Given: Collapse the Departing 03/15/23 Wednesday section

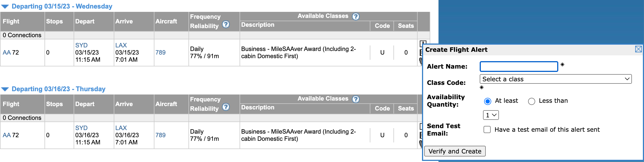Looking at the screenshot, I should click(x=5, y=7).
